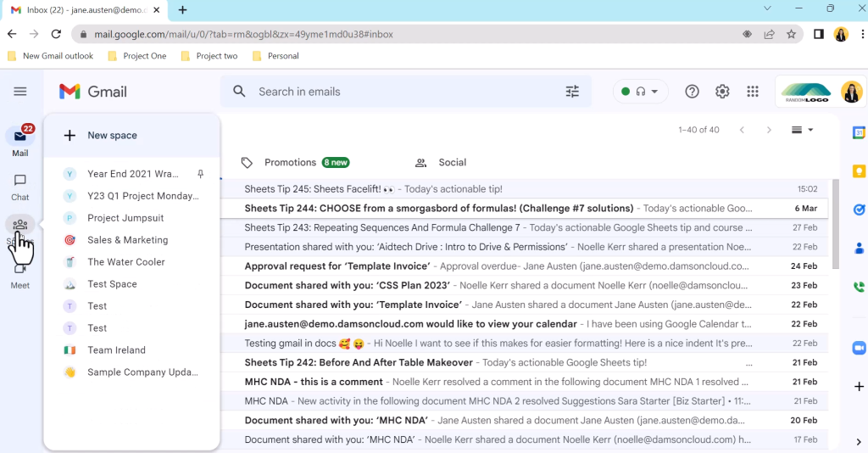Open Keep in the side panel
The width and height of the screenshot is (868, 453).
click(859, 171)
